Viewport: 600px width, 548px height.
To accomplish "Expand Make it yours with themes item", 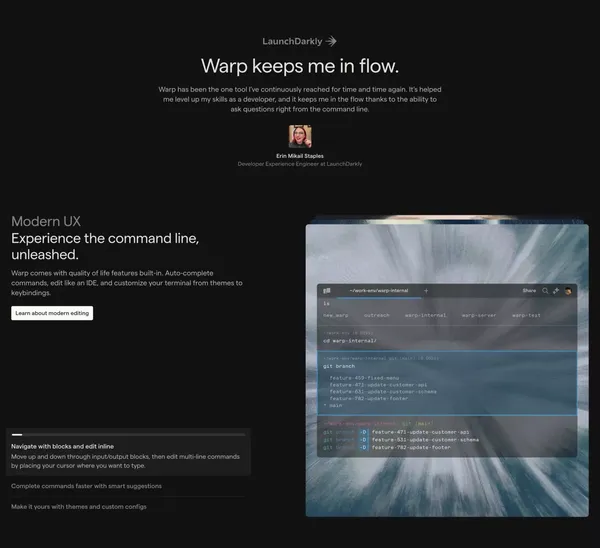I will click(x=79, y=507).
